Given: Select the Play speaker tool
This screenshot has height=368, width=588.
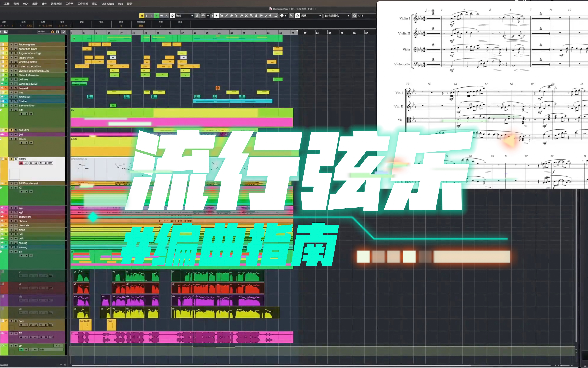Looking at the screenshot, I should pyautogui.click(x=271, y=16).
